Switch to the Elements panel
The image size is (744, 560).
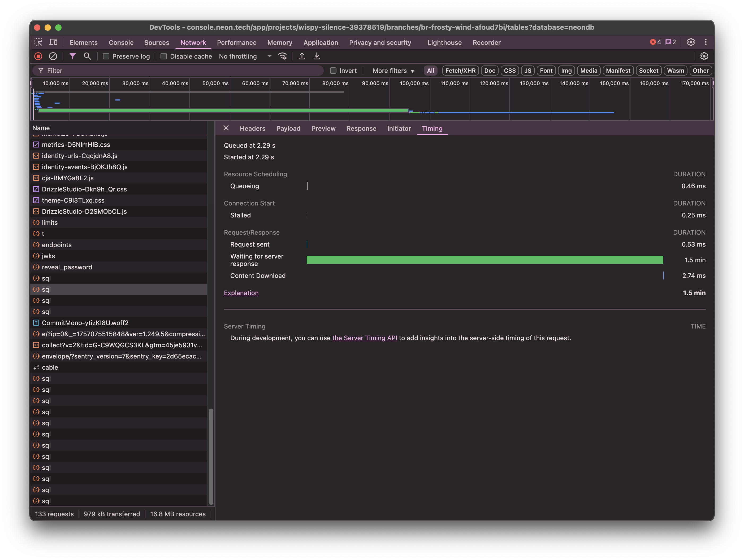[83, 42]
